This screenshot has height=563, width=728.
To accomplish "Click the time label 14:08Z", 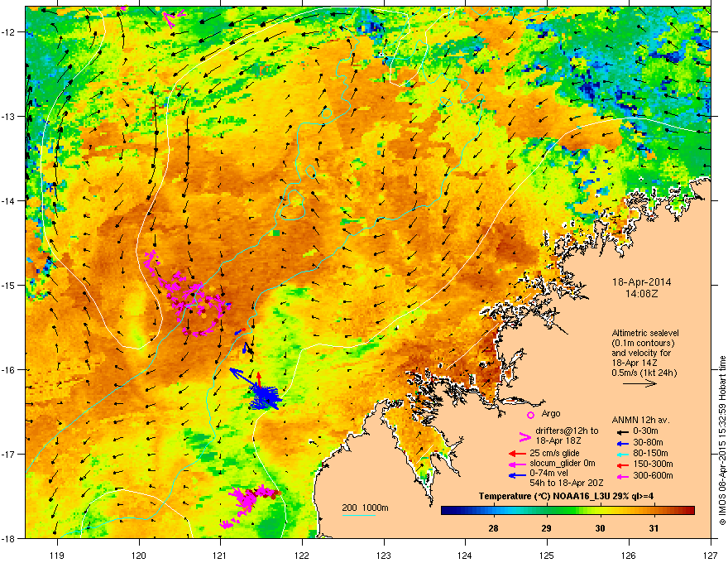I will point(642,294).
